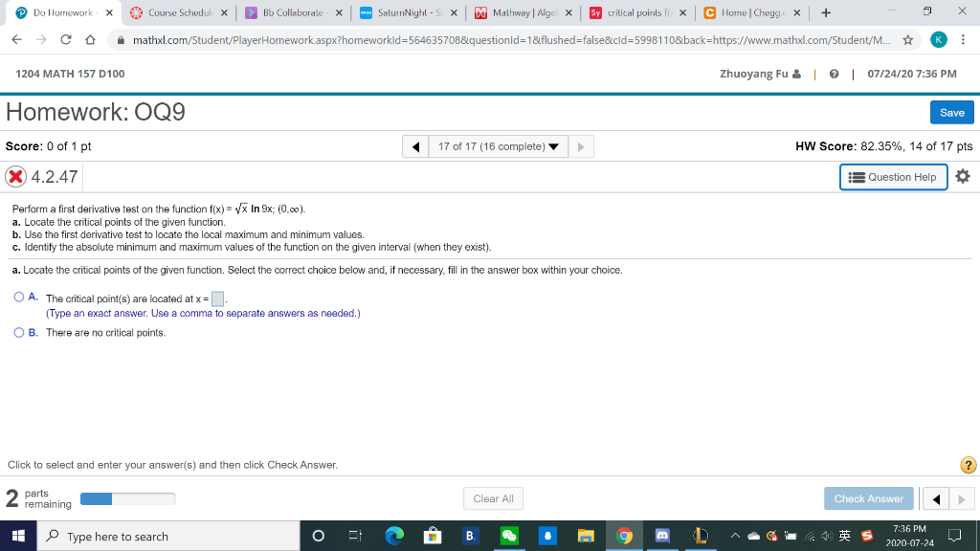Click the Clear All button
This screenshot has width=980, height=551.
[x=492, y=498]
